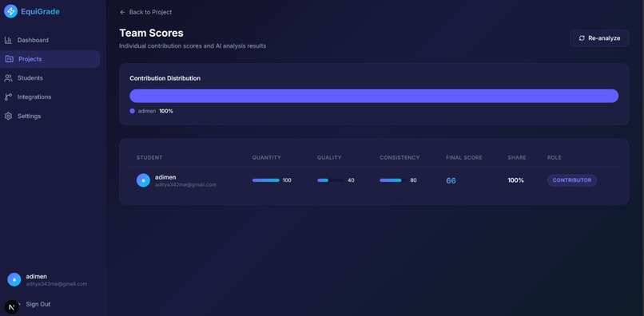Click the Next.js N badge icon

[11, 307]
